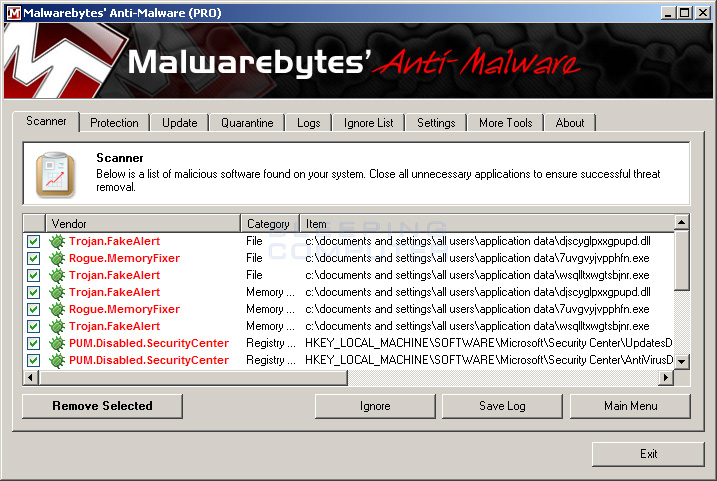
Task: Open the Ignore List tab
Action: [369, 123]
